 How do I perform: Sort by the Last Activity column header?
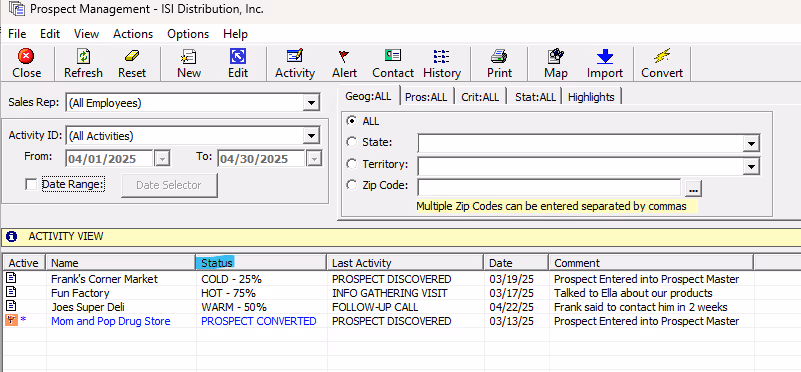click(405, 263)
